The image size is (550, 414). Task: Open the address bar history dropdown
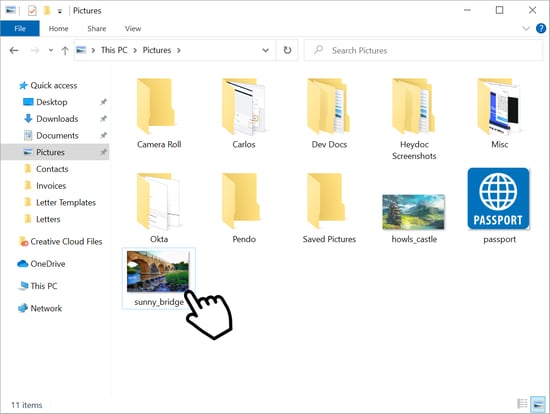266,50
